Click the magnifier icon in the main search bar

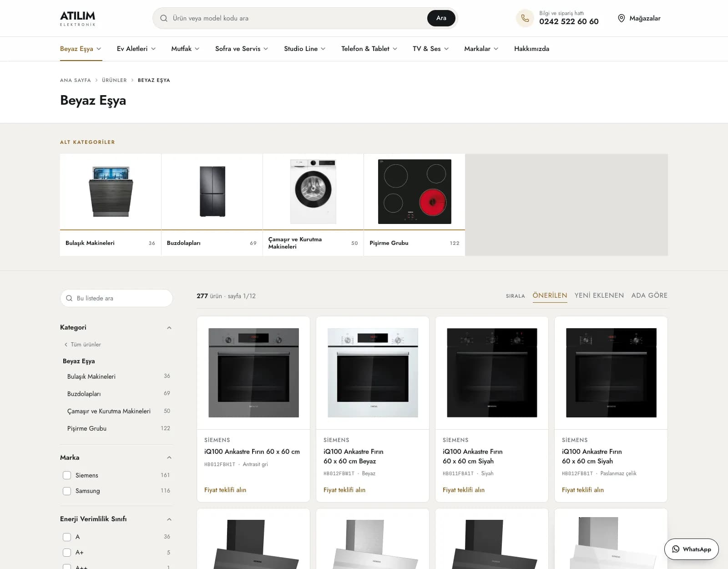coord(164,18)
